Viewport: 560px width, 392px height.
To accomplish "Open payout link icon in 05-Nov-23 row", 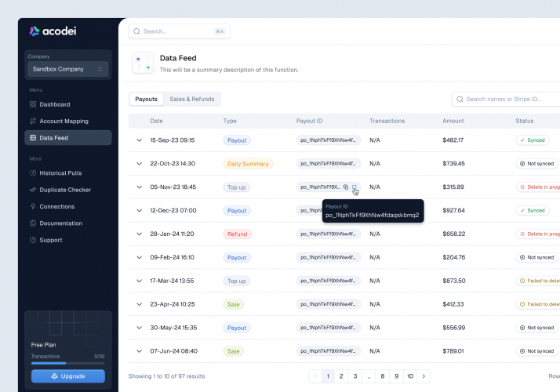I will coord(355,187).
